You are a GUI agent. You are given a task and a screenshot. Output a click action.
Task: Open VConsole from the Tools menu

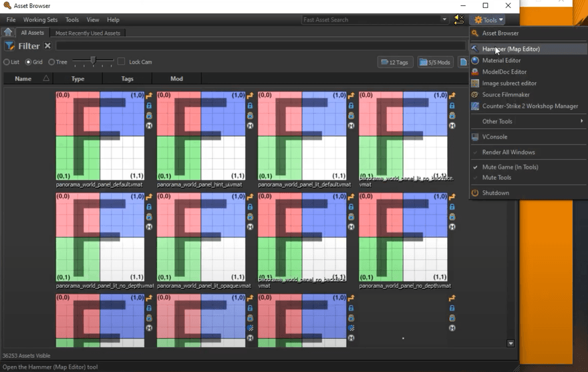[x=494, y=136]
